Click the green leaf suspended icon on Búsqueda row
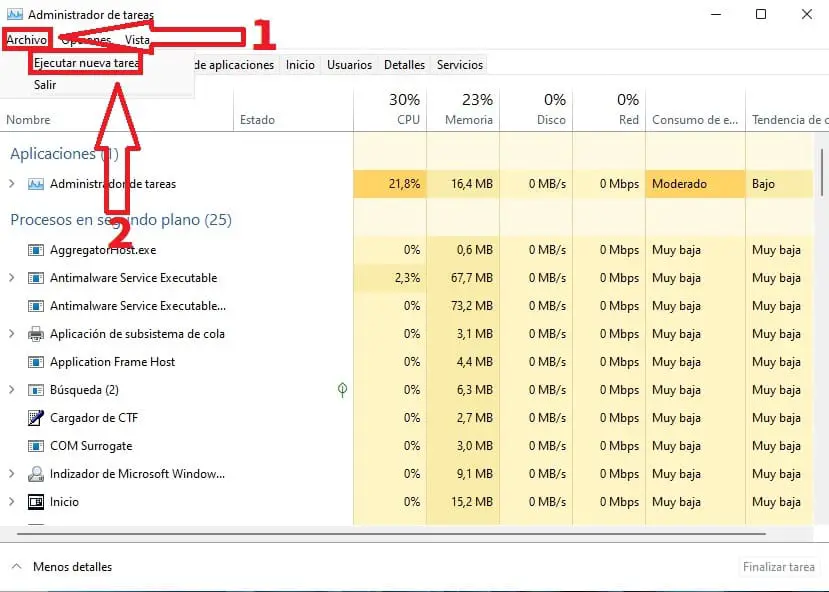829x592 pixels. tap(342, 390)
